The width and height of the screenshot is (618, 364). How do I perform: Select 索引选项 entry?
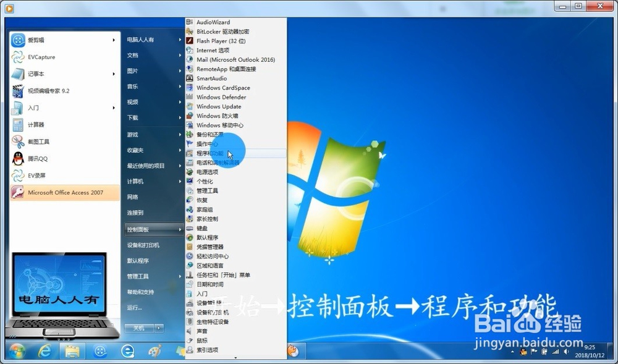(235, 350)
